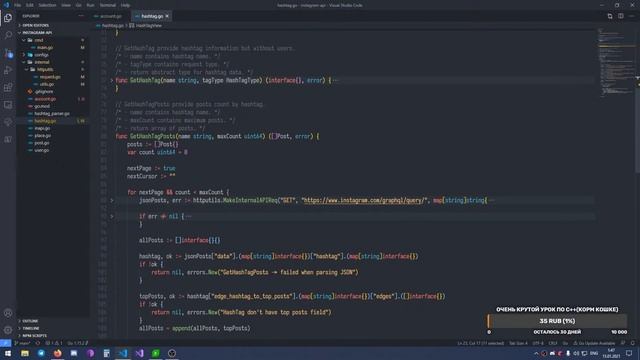Screen dimensions: 640x360
Task: Unfold the GetHashTag function in the gutter
Action: (x=111, y=80)
